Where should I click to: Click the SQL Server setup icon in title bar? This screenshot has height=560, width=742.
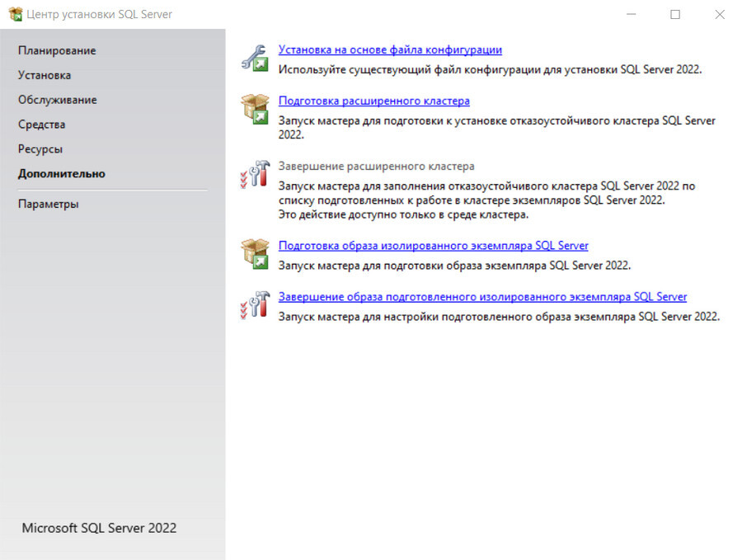pos(15,14)
